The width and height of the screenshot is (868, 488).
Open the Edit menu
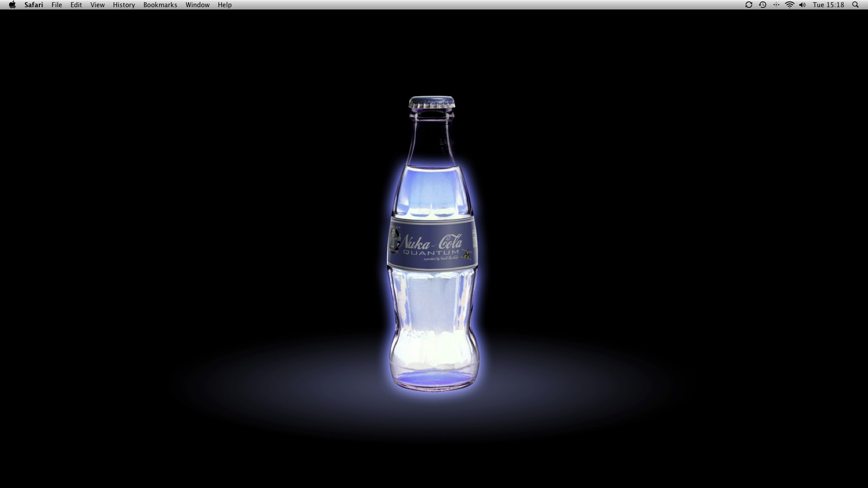tap(76, 5)
